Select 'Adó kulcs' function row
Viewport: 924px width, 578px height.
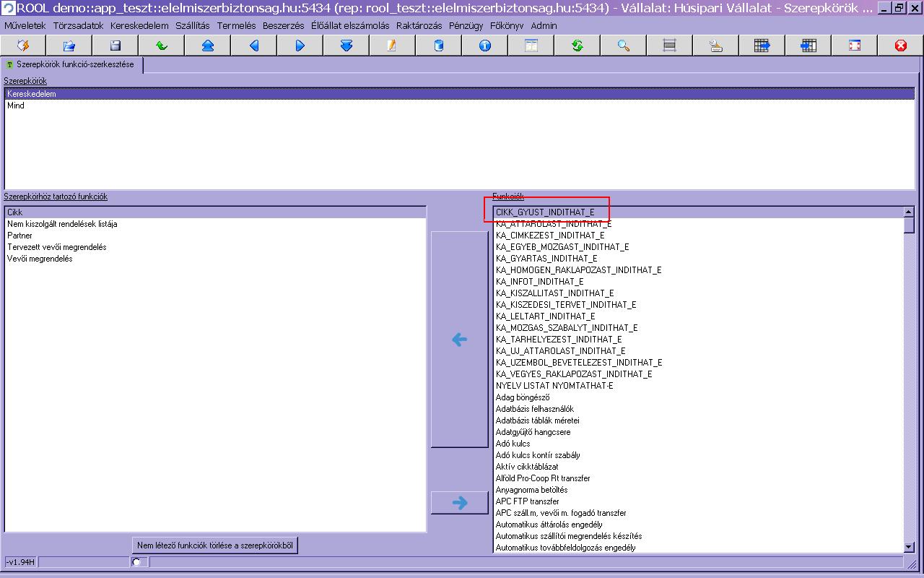pos(699,444)
